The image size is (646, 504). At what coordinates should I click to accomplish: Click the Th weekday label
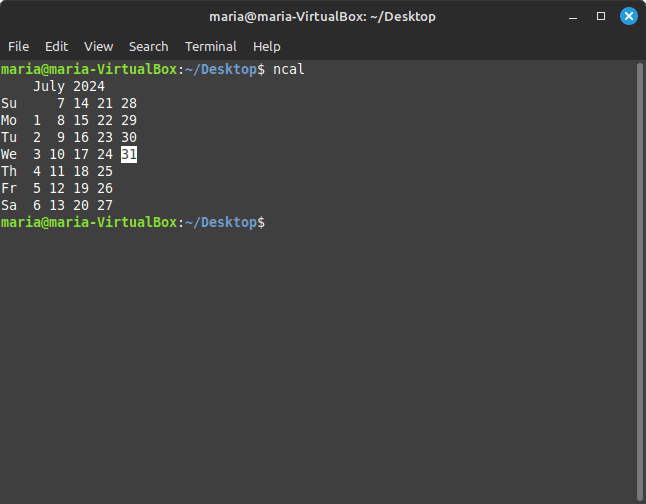pos(9,171)
